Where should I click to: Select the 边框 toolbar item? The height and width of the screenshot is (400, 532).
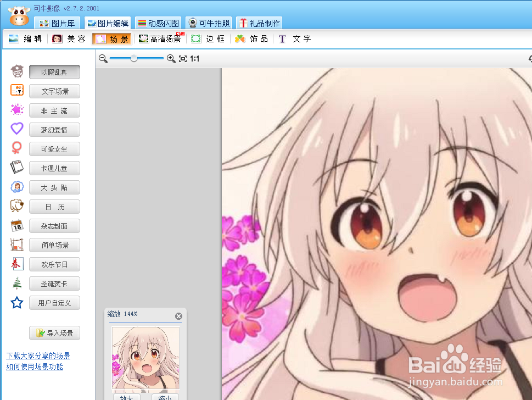tap(208, 39)
